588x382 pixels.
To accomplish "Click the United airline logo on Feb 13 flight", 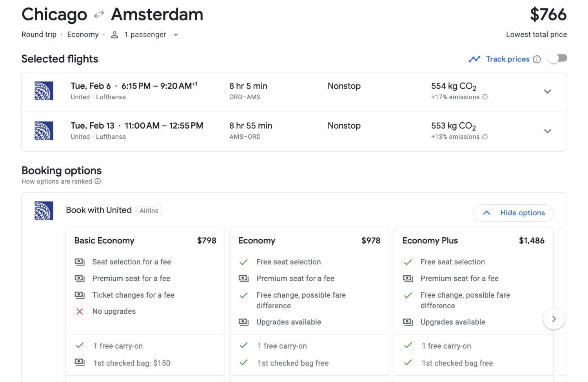I will (44, 131).
